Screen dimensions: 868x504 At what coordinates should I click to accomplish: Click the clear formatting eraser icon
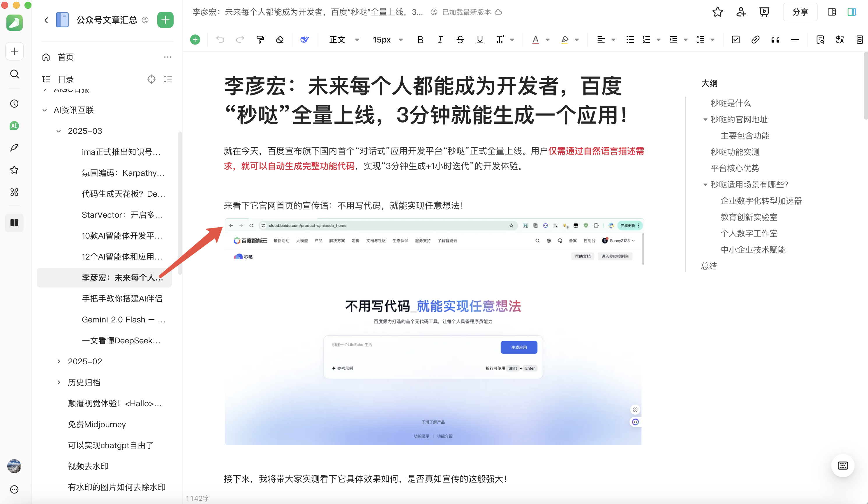[280, 40]
